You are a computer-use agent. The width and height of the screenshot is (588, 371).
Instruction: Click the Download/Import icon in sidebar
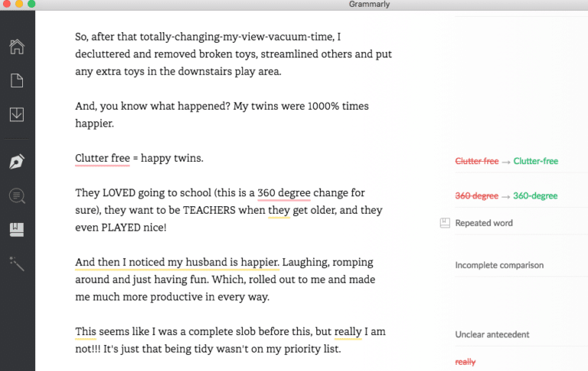[x=17, y=114]
